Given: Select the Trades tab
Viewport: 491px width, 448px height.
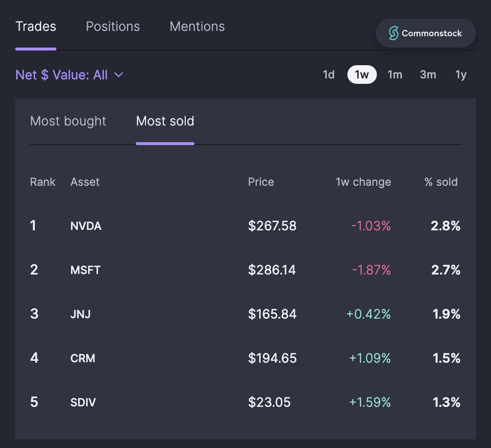Looking at the screenshot, I should pyautogui.click(x=35, y=26).
